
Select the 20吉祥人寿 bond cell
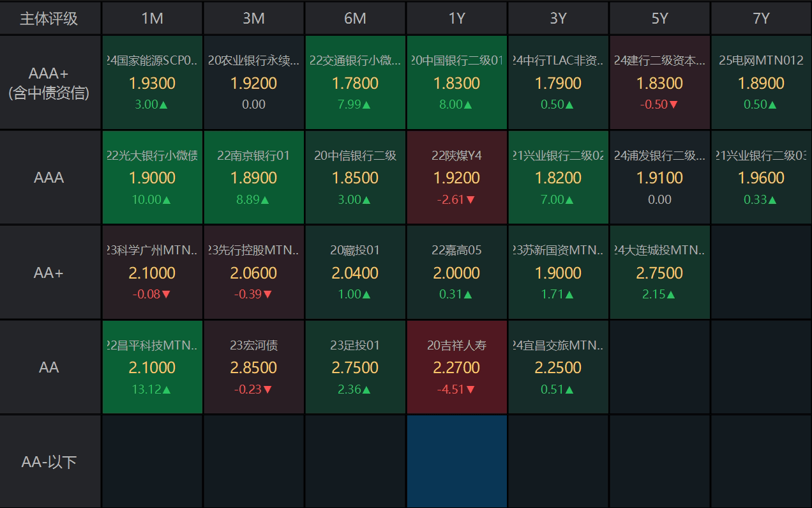click(456, 367)
